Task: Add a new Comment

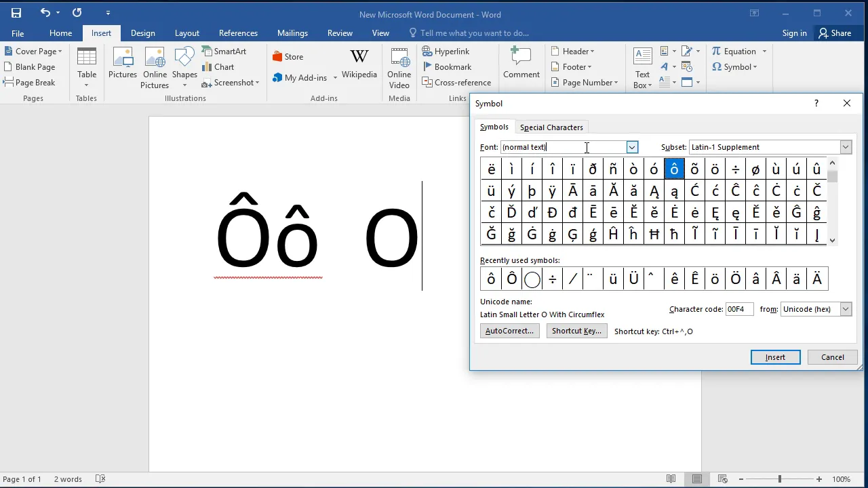Action: pos(521,64)
